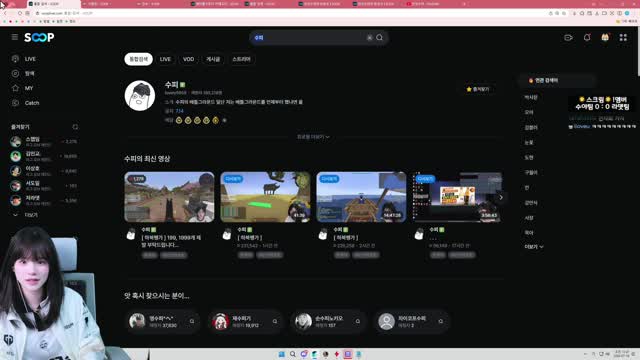The height and width of the screenshot is (360, 640).
Task: Open the notifications bell icon
Action: 587,38
